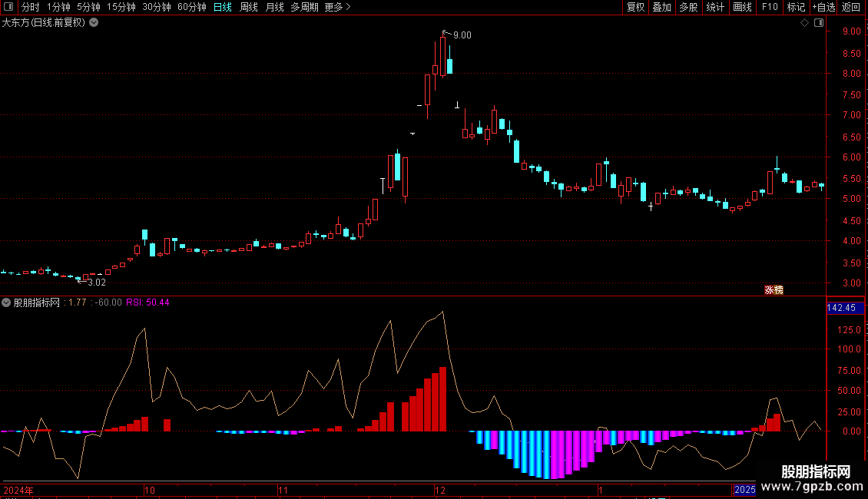The width and height of the screenshot is (868, 499).
Task: Select the 5分钟 period tab
Action: (x=88, y=7)
